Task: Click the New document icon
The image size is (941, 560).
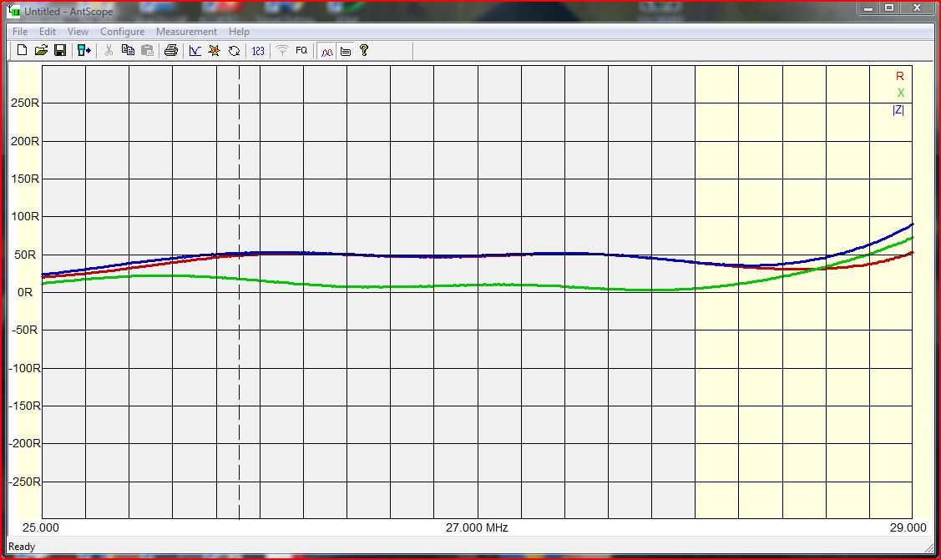Action: (x=22, y=51)
